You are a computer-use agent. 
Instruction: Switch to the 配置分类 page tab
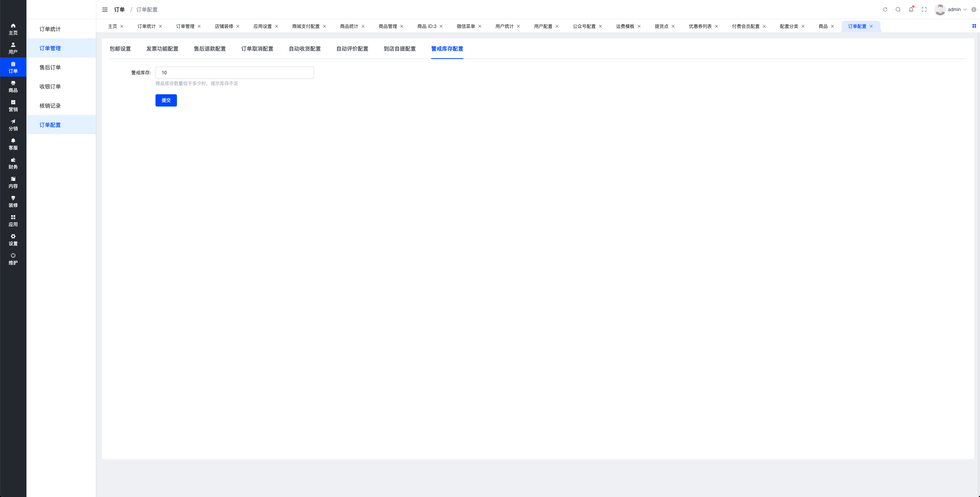789,26
